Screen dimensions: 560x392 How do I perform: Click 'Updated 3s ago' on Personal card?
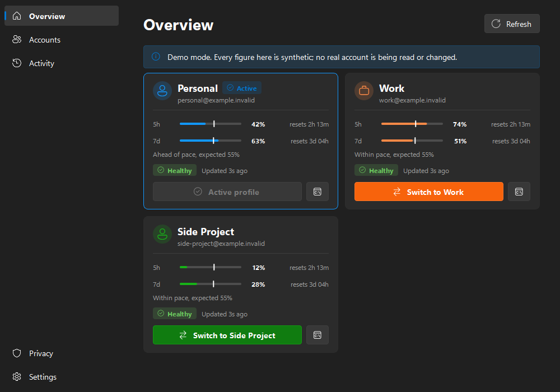coord(225,171)
